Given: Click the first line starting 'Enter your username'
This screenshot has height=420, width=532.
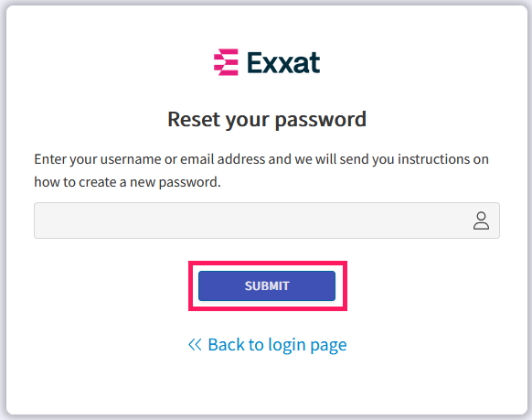Looking at the screenshot, I should coord(261,159).
